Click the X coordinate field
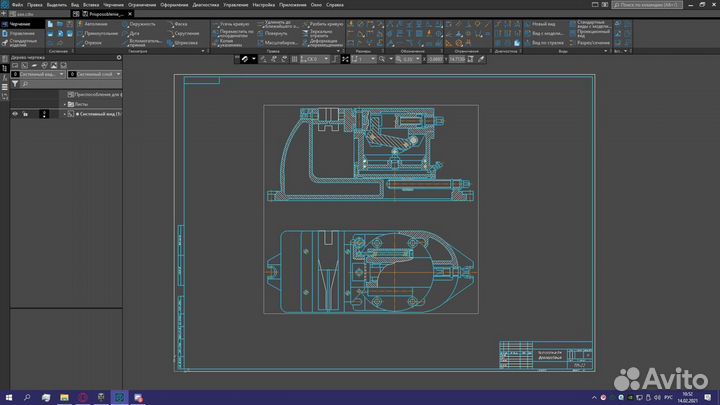The image size is (720, 405). coord(435,59)
